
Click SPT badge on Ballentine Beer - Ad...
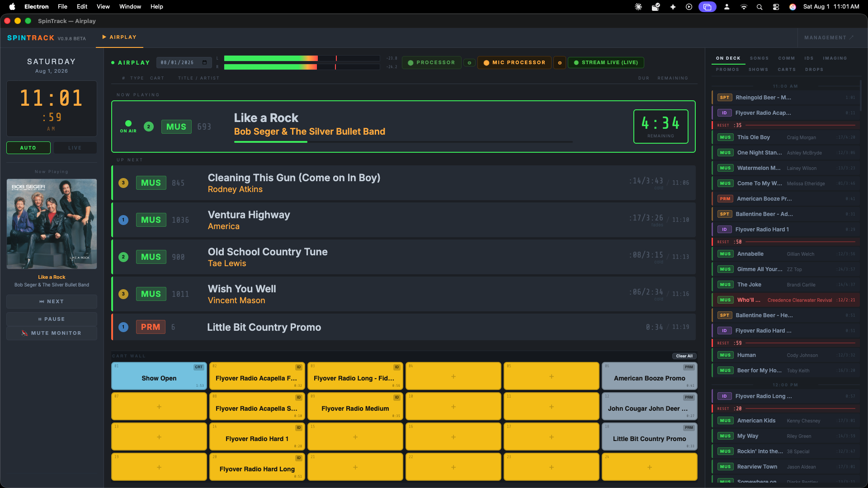click(x=725, y=214)
